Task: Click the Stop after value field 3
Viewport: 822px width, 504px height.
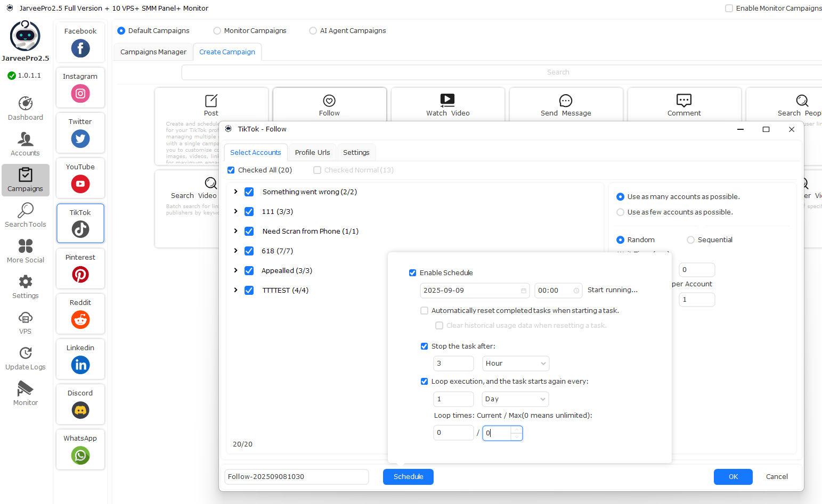Action: click(454, 363)
